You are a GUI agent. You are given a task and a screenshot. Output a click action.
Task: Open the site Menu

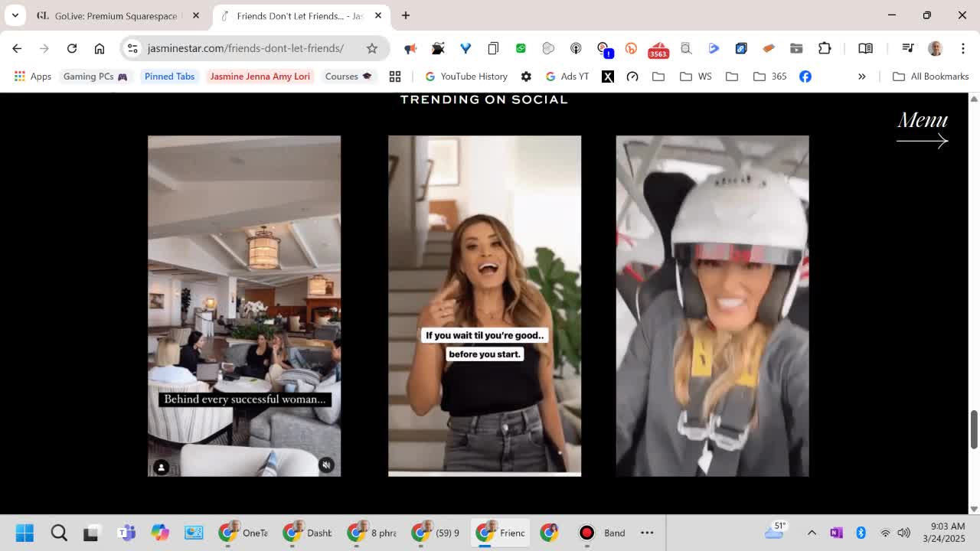pos(923,128)
